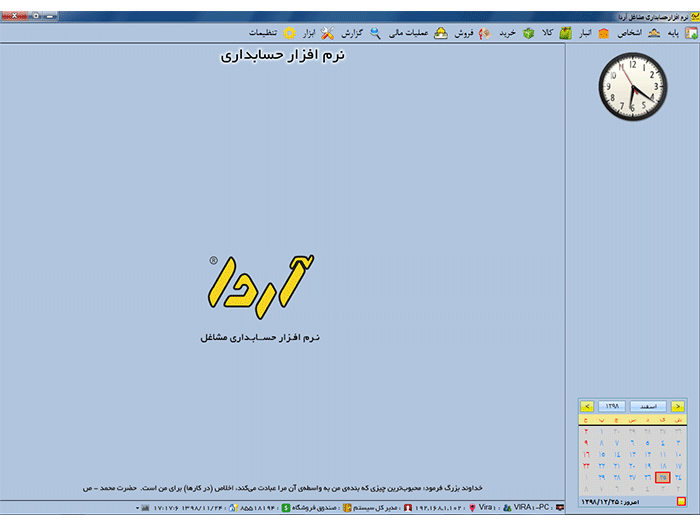Viewport: 700px width, 525px height.
Task: Select day ۱۷ in the calendar
Action: click(x=678, y=466)
